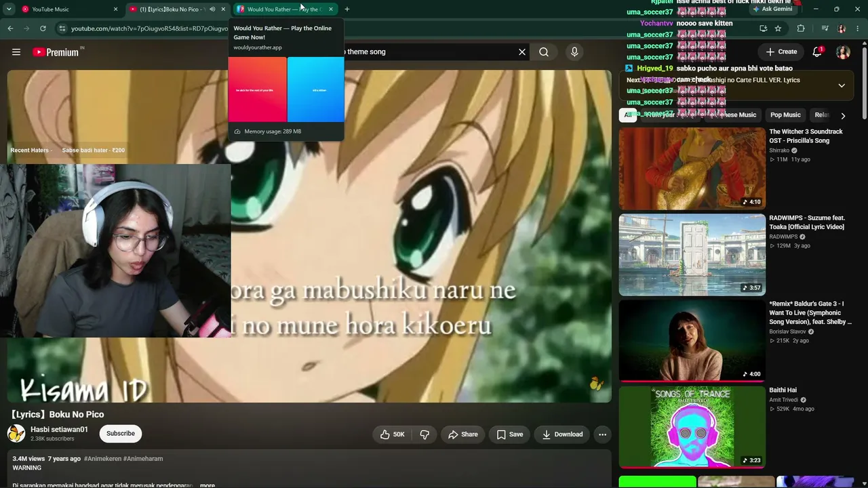Screen dimensions: 868x488
Task: Mute the Boku No Pico tab audio
Action: point(212,9)
